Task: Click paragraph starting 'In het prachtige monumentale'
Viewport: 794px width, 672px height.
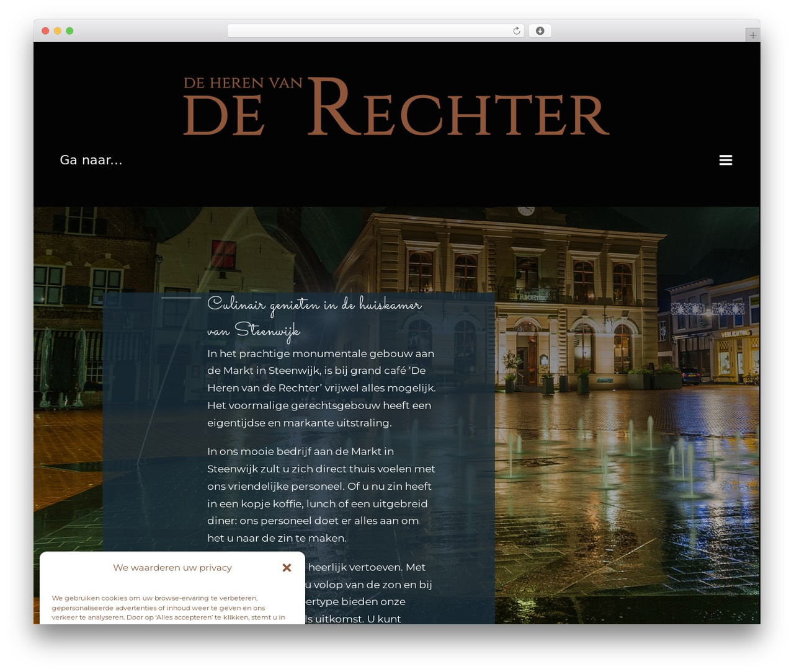Action: (x=322, y=388)
